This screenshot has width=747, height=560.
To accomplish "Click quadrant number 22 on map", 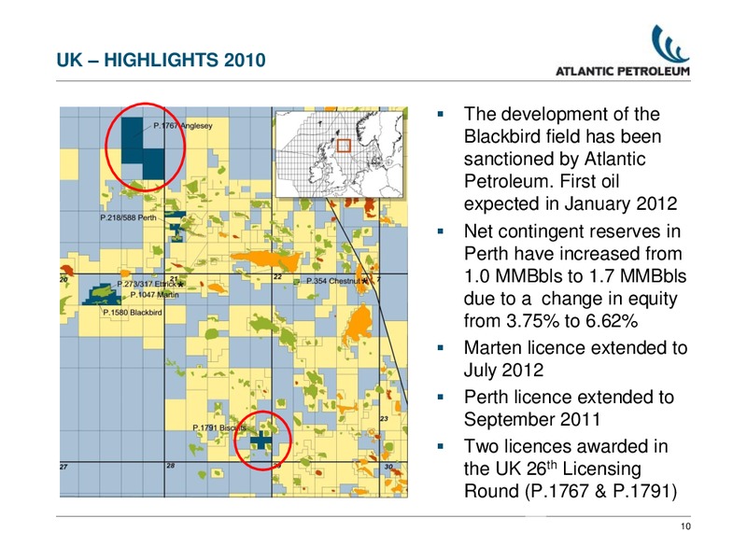I will (x=277, y=276).
